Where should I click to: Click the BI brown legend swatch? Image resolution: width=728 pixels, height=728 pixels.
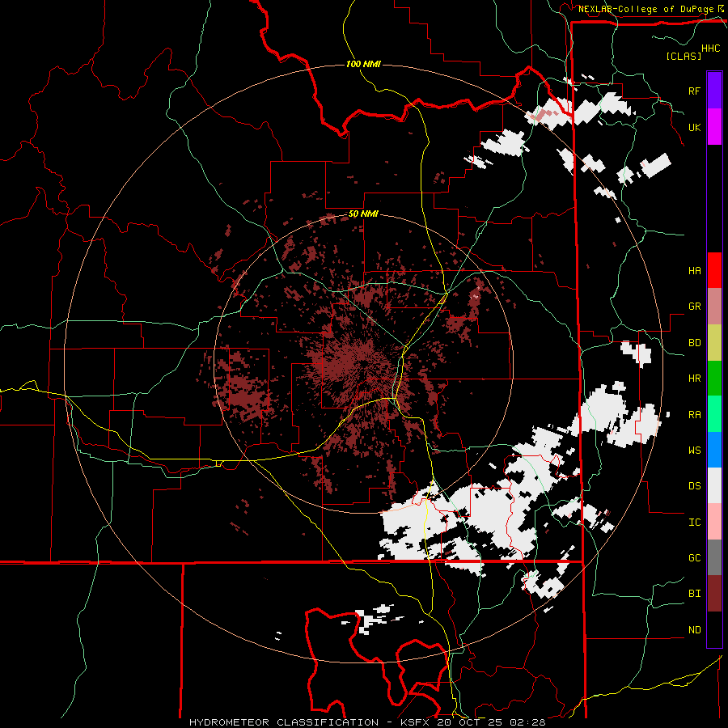tap(714, 594)
